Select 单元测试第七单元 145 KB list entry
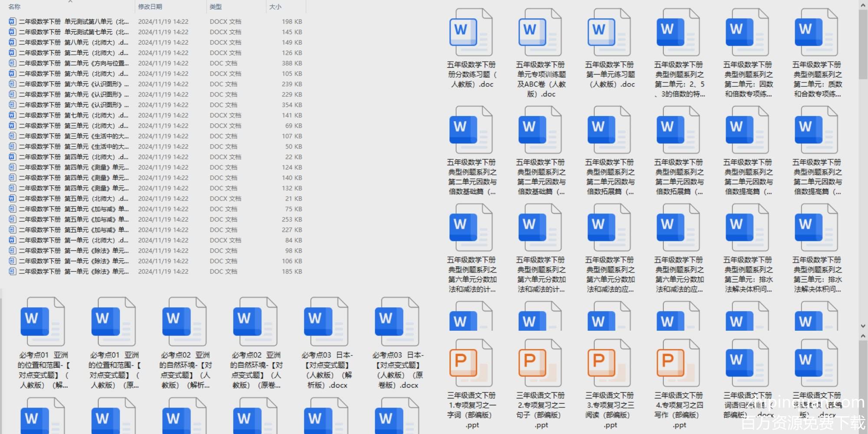This screenshot has width=868, height=434. [74, 32]
